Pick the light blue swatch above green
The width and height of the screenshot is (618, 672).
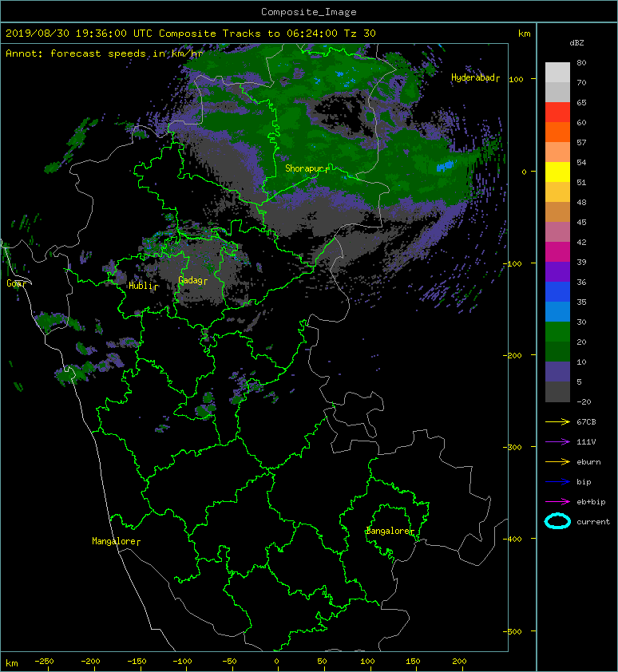tap(557, 311)
